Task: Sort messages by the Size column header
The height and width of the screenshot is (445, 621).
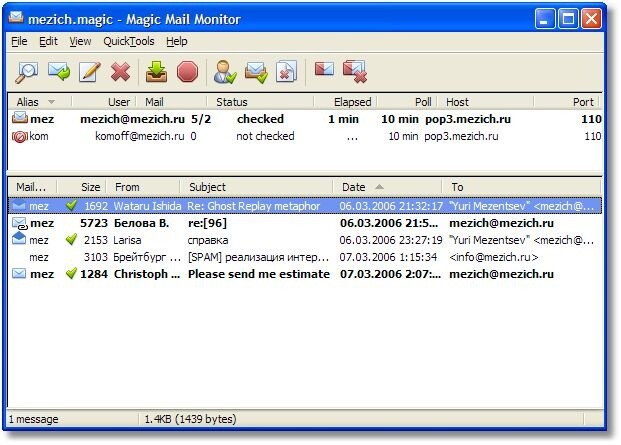Action: 90,187
